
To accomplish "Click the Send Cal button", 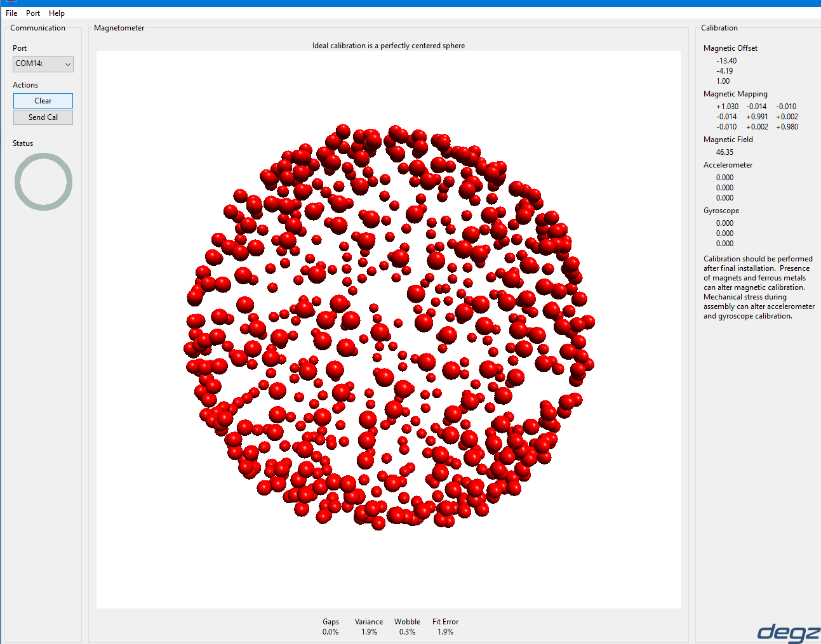I will pyautogui.click(x=43, y=117).
